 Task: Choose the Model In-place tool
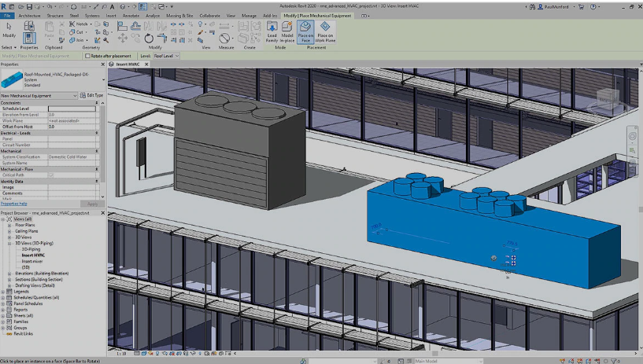pos(287,31)
